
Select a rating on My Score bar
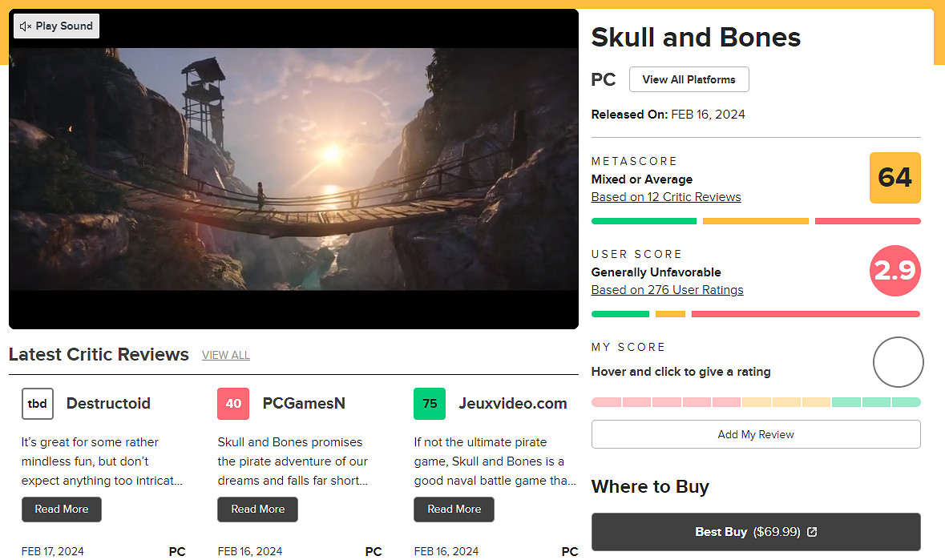[755, 402]
